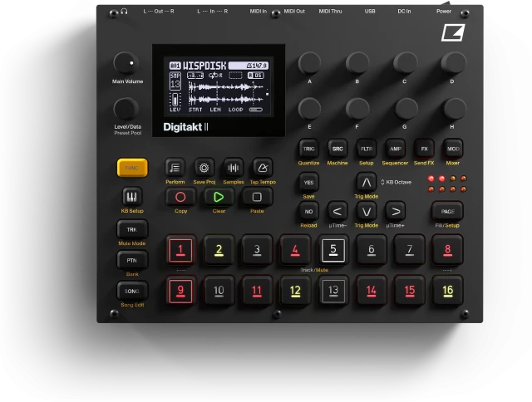
Task: Click the Stop square button
Action: coord(257,197)
